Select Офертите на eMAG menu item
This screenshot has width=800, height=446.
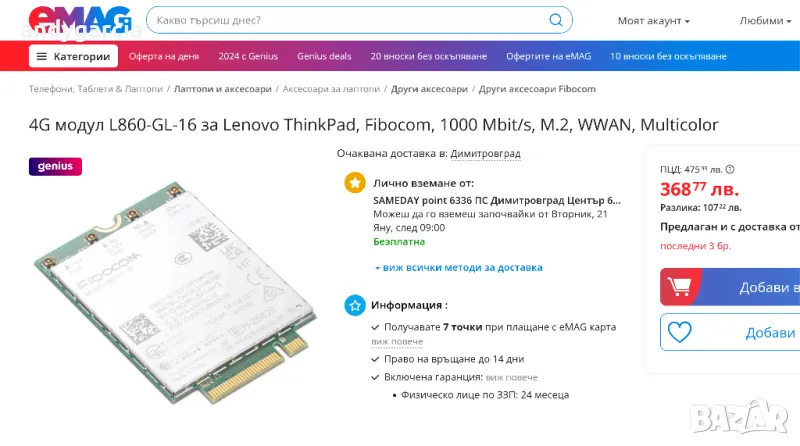[548, 56]
